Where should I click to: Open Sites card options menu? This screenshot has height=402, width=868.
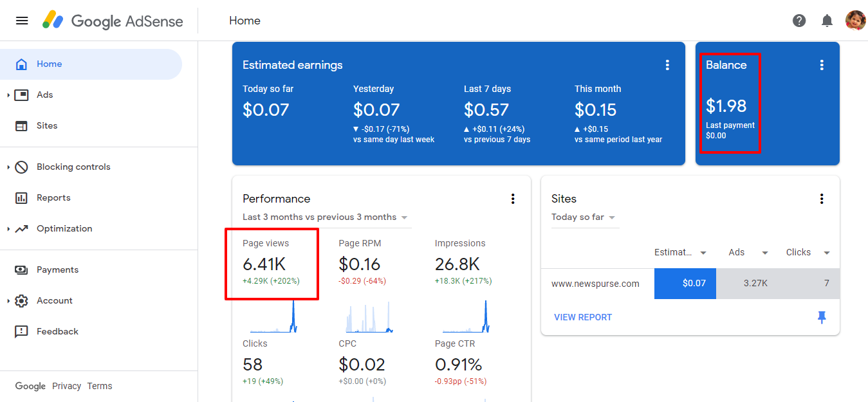[x=822, y=199]
